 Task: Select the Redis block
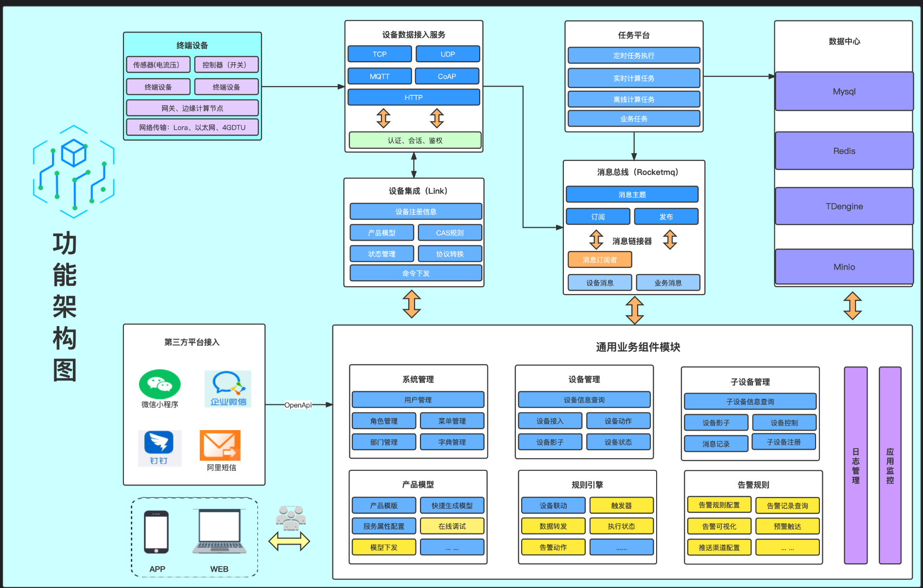click(844, 151)
